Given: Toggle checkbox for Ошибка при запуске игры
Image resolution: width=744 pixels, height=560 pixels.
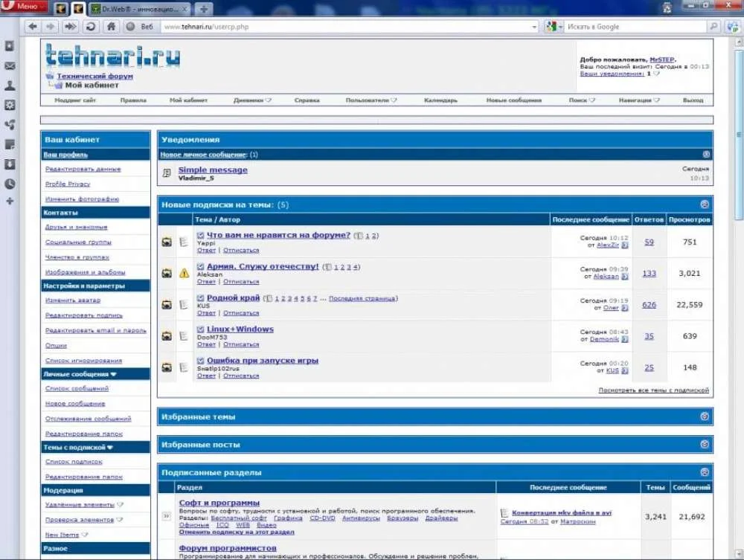Looking at the screenshot, I should [x=200, y=361].
